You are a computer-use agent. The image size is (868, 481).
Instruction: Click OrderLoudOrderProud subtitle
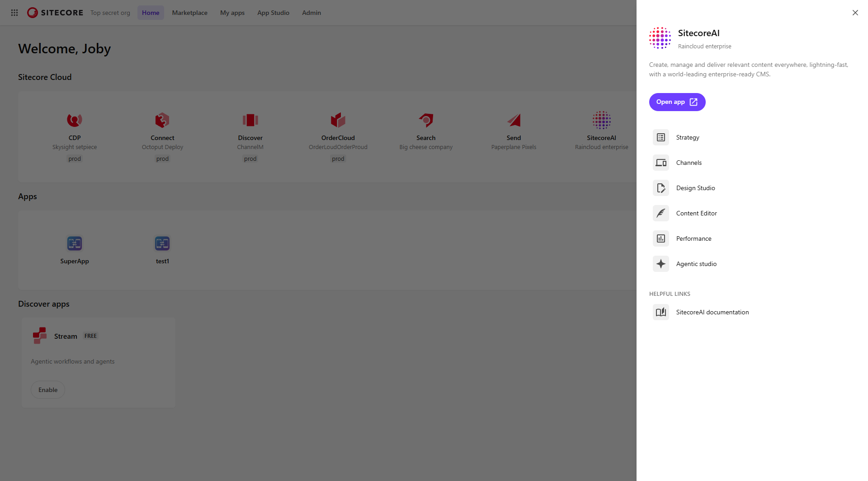pos(338,147)
